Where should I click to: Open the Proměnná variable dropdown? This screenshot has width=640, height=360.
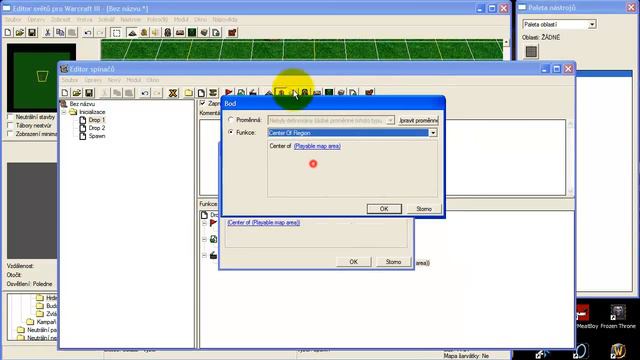pyautogui.click(x=390, y=120)
